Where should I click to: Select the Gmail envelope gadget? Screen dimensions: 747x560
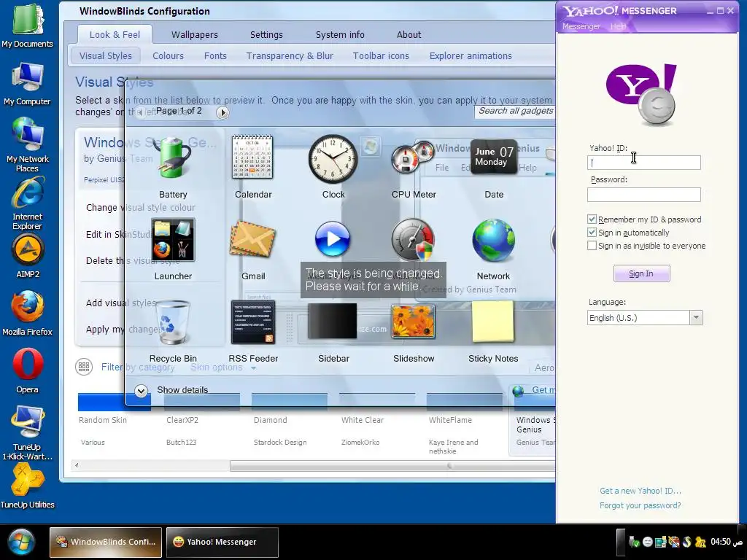[252, 239]
